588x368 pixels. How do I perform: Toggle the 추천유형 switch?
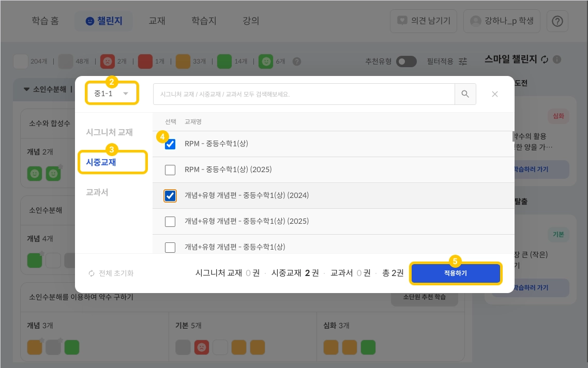pyautogui.click(x=406, y=62)
